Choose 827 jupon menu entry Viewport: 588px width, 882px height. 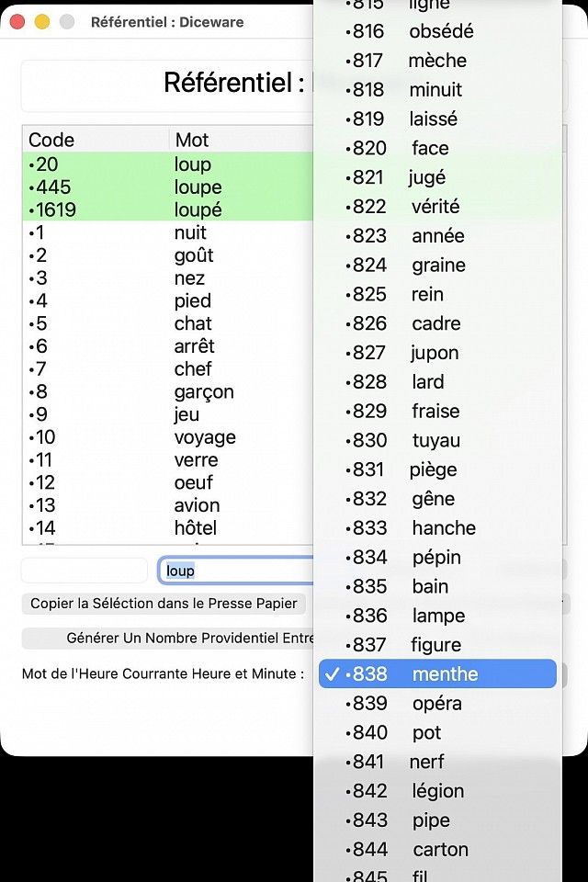tap(437, 353)
